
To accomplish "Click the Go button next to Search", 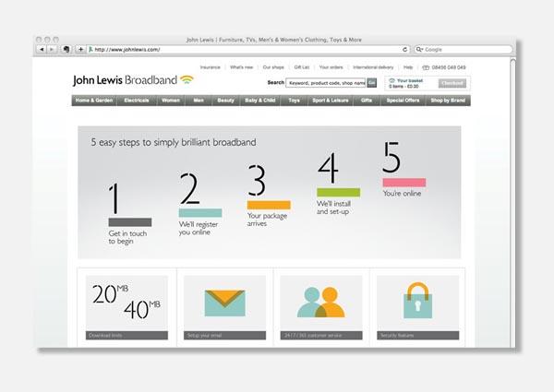I will pos(371,83).
